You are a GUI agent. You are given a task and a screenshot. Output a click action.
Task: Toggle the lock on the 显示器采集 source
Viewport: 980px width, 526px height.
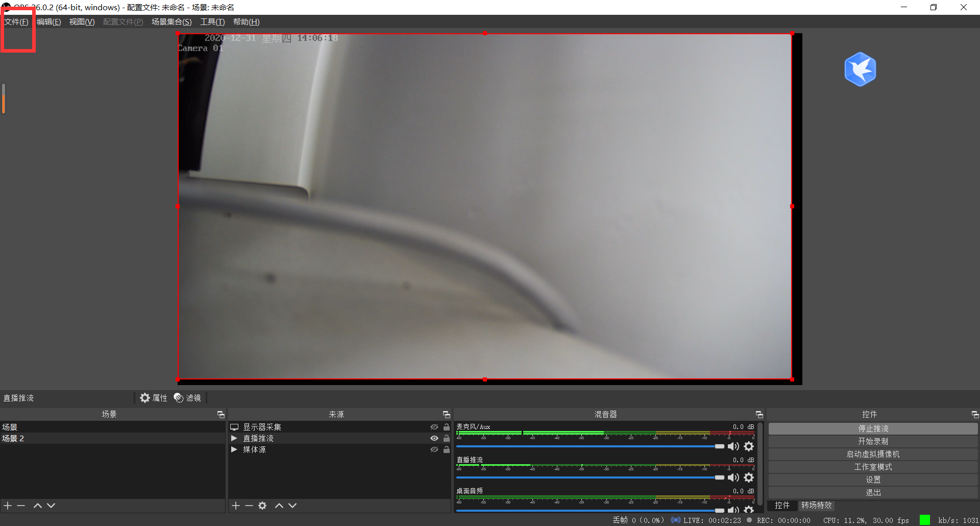tap(447, 427)
